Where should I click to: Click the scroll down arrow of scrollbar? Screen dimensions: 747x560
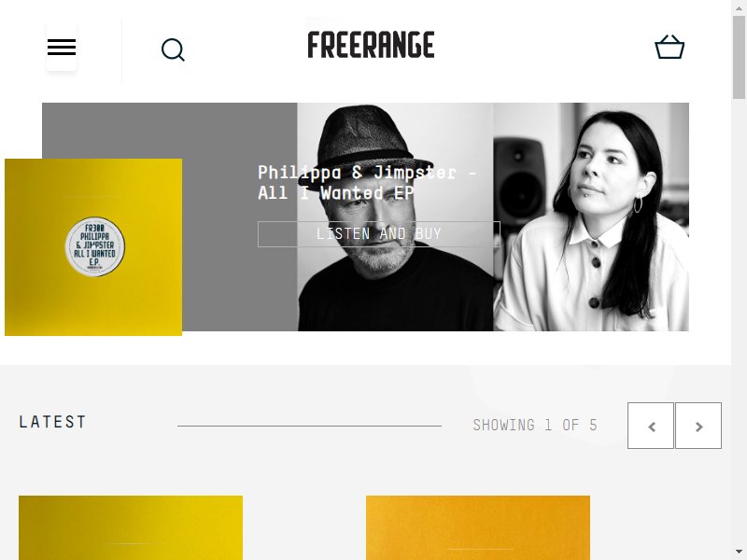(x=739, y=553)
